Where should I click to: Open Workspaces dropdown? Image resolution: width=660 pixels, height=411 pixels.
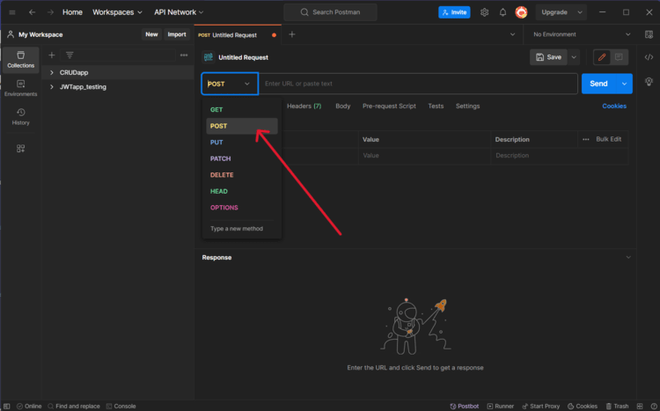click(x=117, y=12)
